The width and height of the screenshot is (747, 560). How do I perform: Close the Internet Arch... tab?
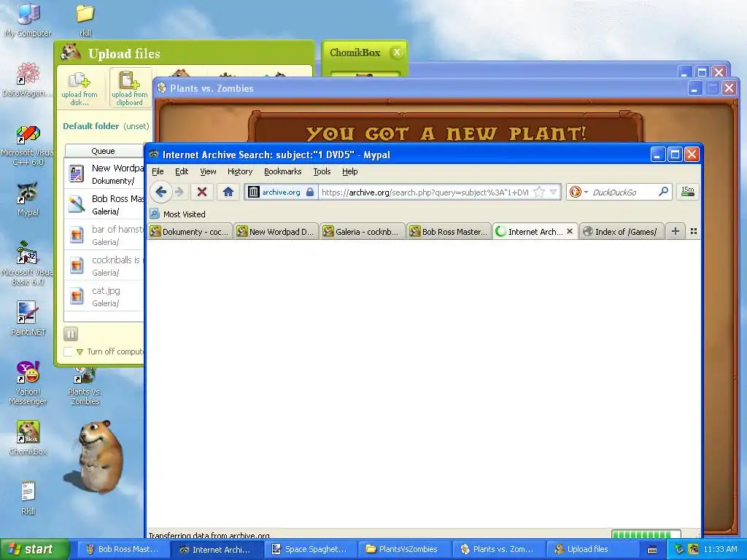point(569,231)
